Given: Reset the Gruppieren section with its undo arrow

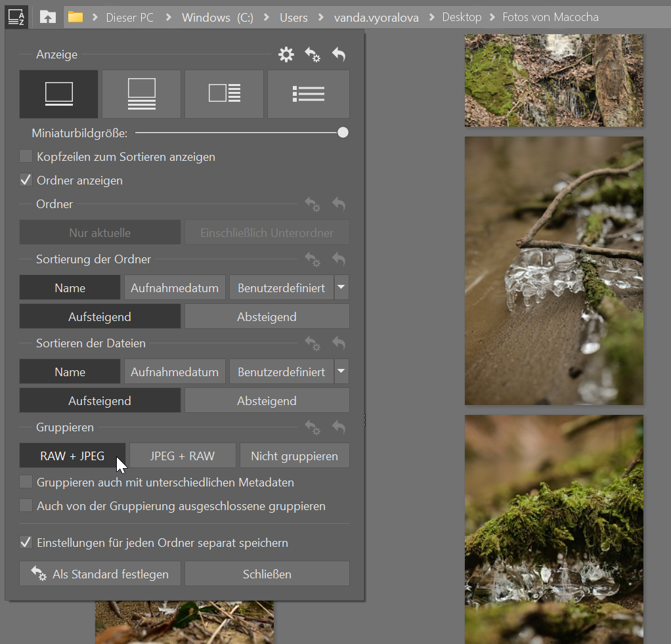Looking at the screenshot, I should [338, 427].
